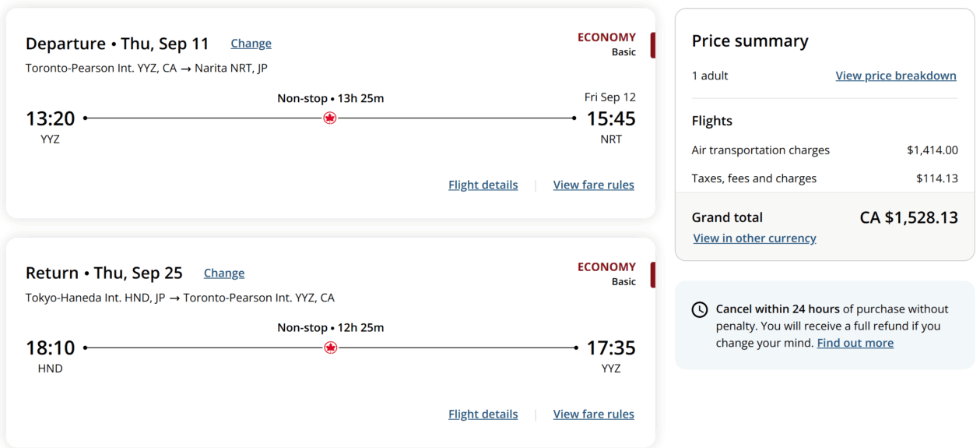The width and height of the screenshot is (980, 448).
Task: View price breakdown in Price summary
Action: pyautogui.click(x=896, y=76)
